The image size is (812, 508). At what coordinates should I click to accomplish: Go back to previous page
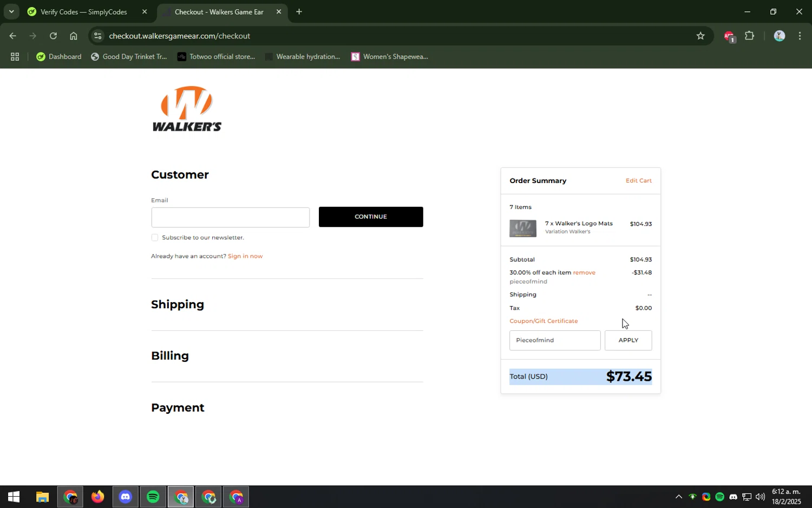[12, 36]
